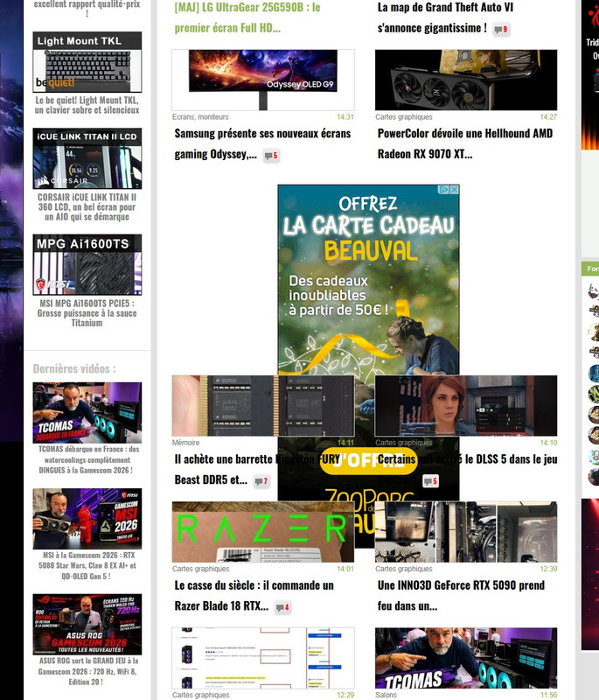
Task: Click the yellow J'OFFRE ad button
Action: 369,461
